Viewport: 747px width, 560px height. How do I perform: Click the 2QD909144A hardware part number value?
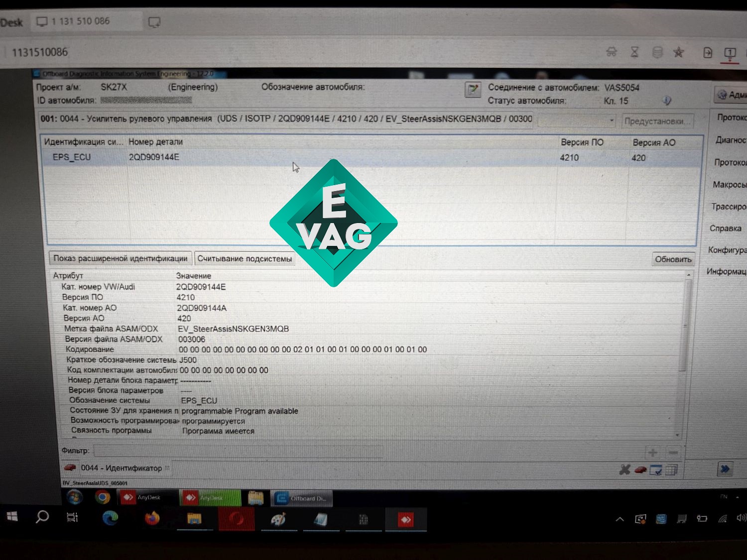(x=202, y=308)
